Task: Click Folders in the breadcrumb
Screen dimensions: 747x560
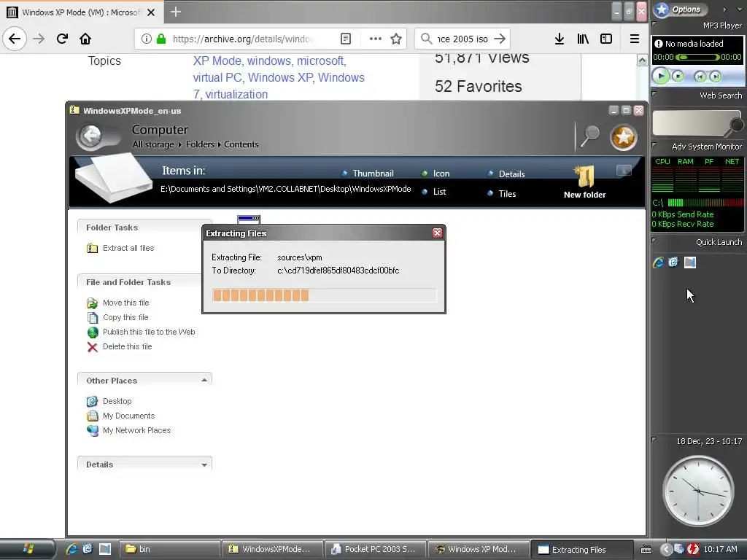Action: tap(200, 144)
